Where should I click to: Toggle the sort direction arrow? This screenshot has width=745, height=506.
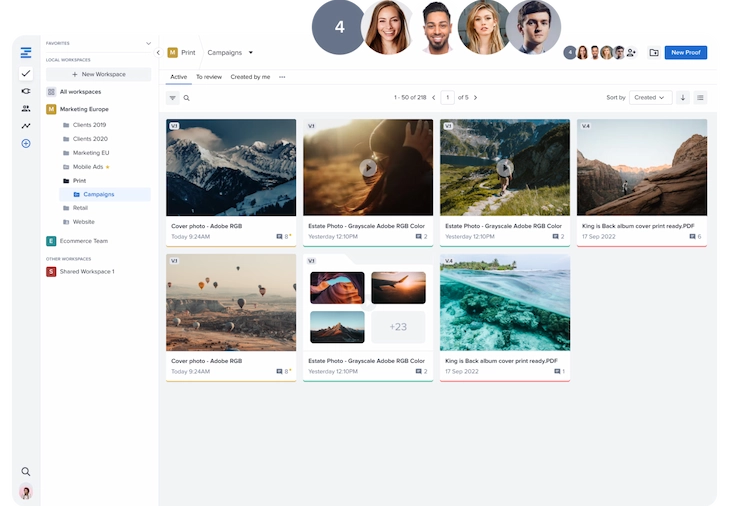683,97
